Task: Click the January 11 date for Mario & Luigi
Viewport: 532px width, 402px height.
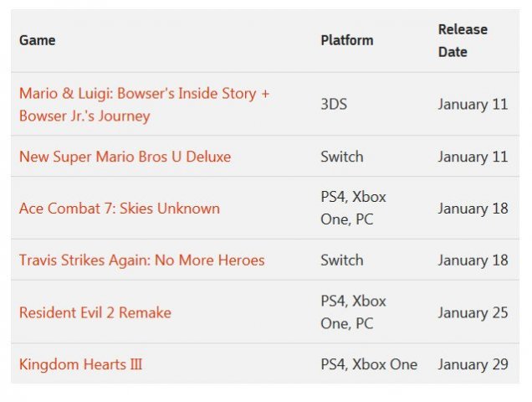Action: (x=473, y=105)
